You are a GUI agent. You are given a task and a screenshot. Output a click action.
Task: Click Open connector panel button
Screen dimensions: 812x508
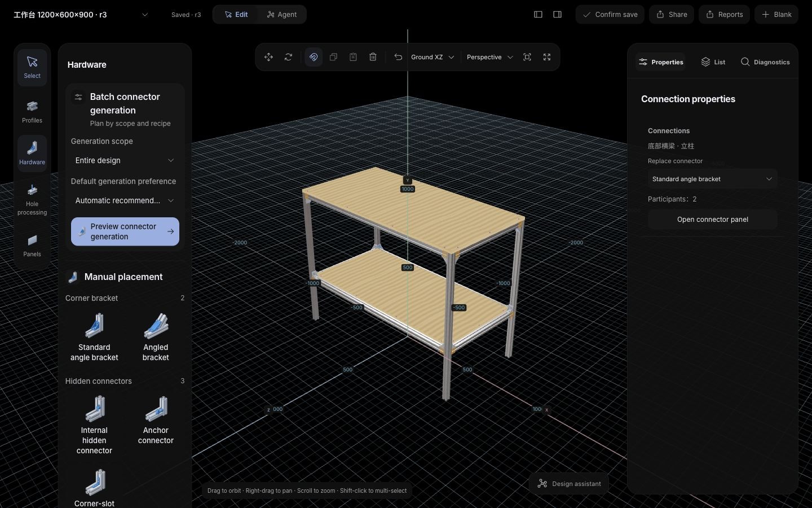pyautogui.click(x=712, y=220)
